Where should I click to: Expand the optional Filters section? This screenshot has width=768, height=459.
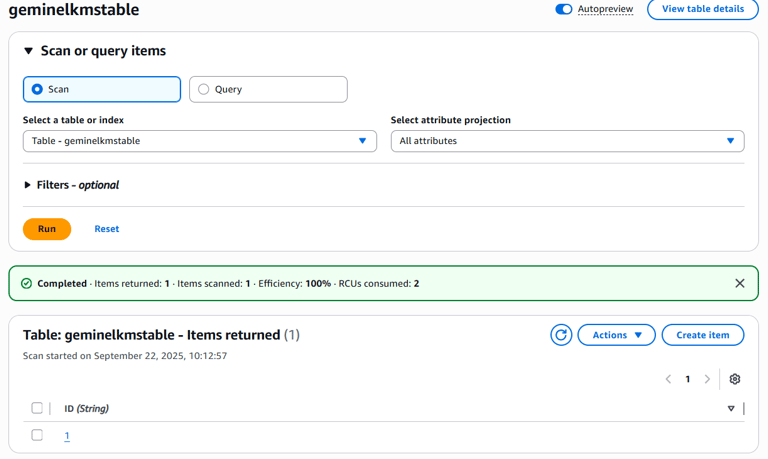pos(72,185)
